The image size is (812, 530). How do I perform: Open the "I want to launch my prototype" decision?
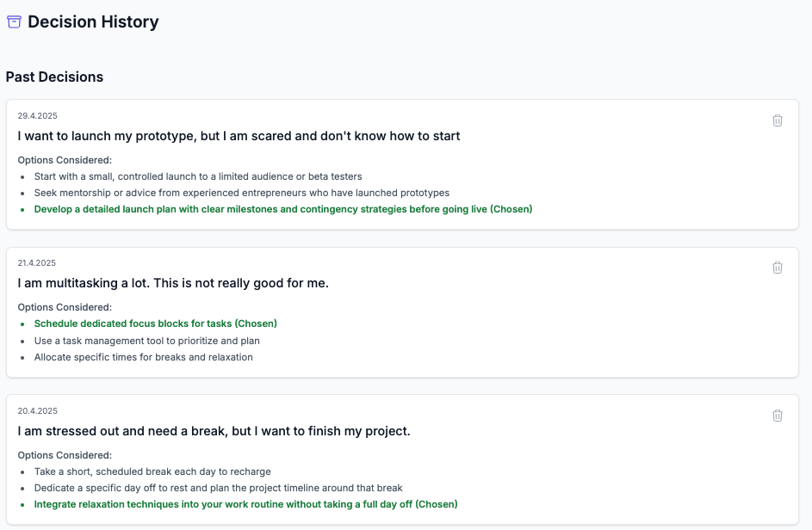coord(239,136)
